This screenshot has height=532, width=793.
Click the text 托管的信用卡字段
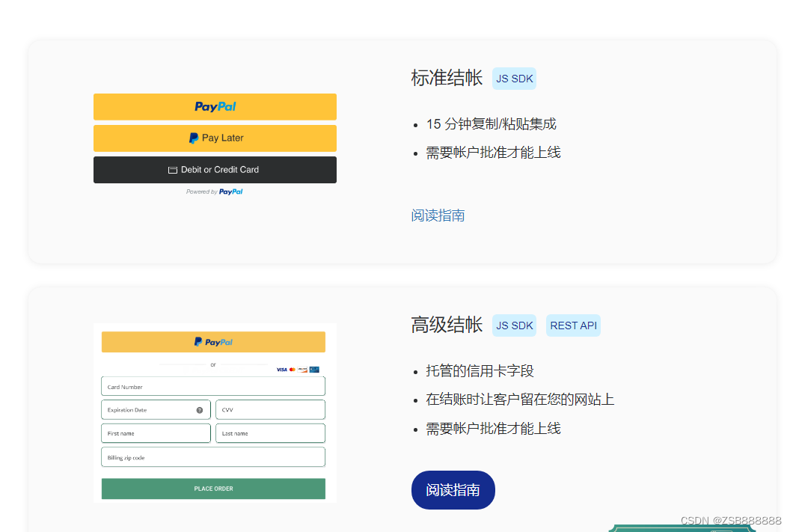click(x=480, y=370)
